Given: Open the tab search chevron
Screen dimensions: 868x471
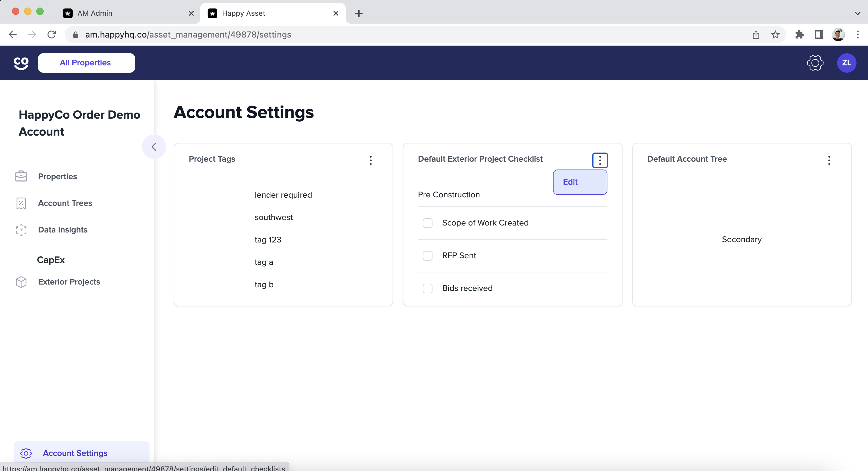Looking at the screenshot, I should pyautogui.click(x=857, y=14).
